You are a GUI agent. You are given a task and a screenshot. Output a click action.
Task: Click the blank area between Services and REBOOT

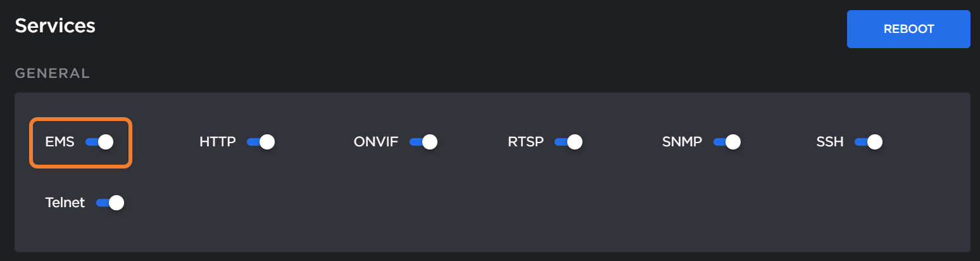pyautogui.click(x=468, y=29)
